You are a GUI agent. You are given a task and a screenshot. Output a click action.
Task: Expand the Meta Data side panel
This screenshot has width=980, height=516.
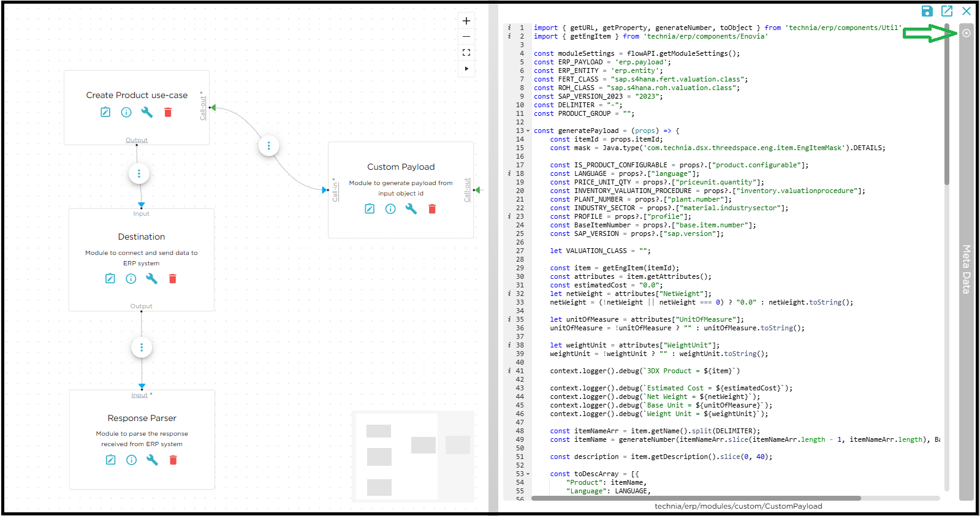tap(967, 33)
